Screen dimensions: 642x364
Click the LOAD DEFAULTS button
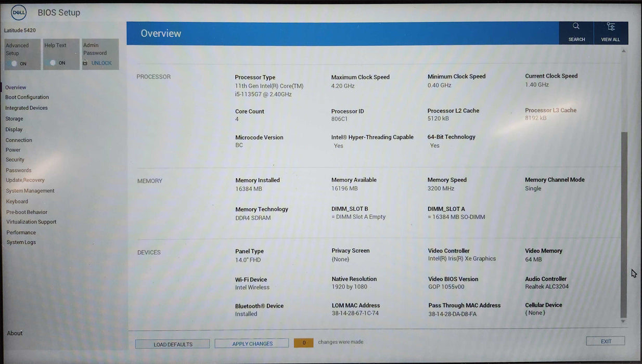point(172,344)
